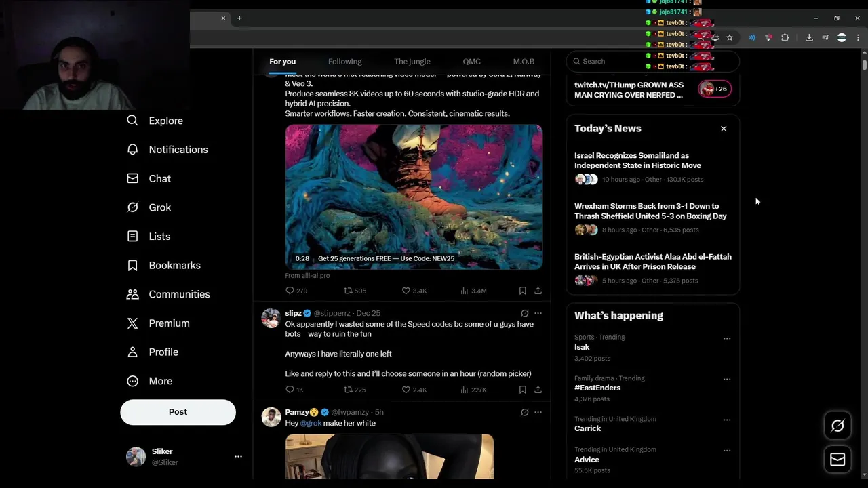This screenshot has width=868, height=488.
Task: Open the Advice trending topic
Action: (587, 460)
